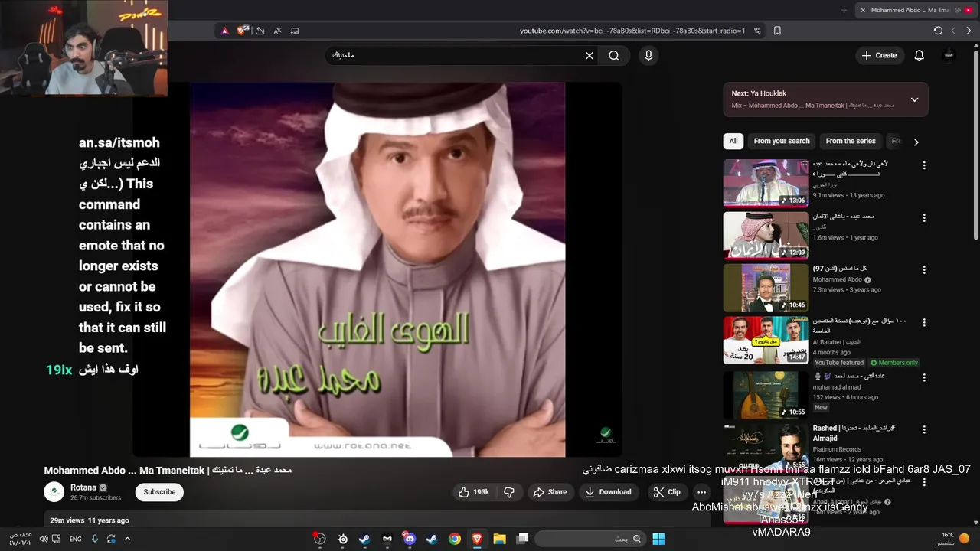Click the Rotana watermark in the player
Screen dimensions: 980x551
tap(605, 436)
